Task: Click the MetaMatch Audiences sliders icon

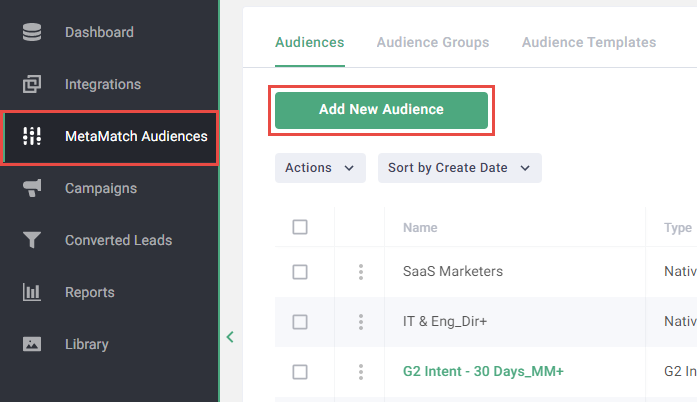Action: pyautogui.click(x=32, y=136)
